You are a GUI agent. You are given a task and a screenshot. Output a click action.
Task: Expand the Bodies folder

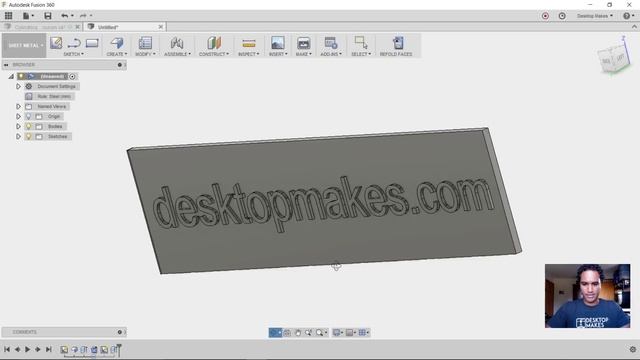(x=18, y=127)
